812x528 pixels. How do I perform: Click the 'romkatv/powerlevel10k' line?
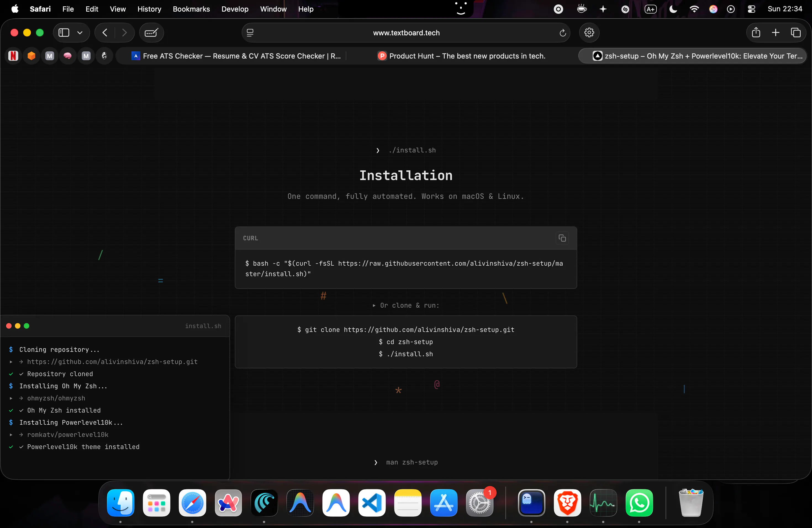point(68,435)
